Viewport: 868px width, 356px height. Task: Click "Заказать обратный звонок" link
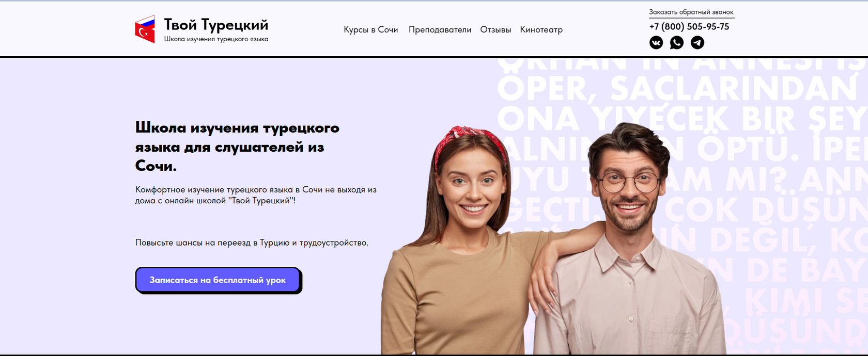[691, 12]
